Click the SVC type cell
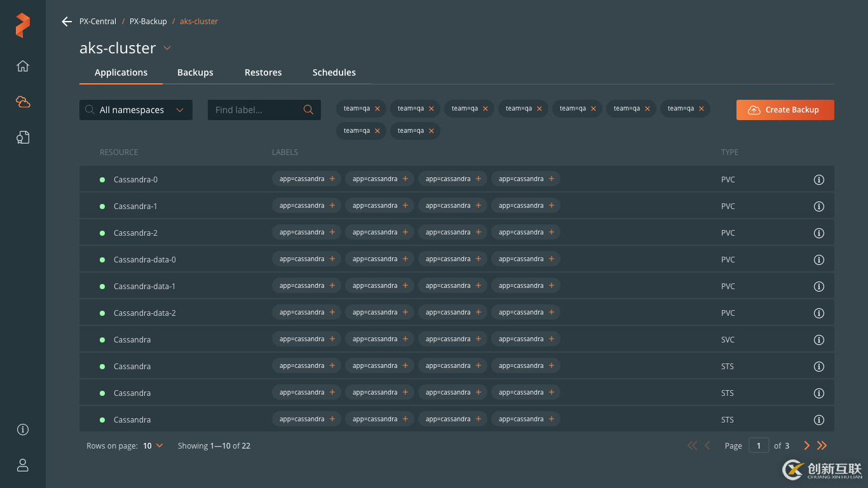868x488 pixels. click(x=728, y=340)
